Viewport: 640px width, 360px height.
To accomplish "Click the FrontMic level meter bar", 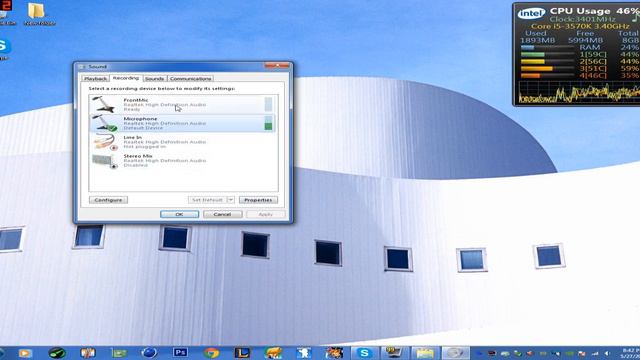I will (268, 104).
